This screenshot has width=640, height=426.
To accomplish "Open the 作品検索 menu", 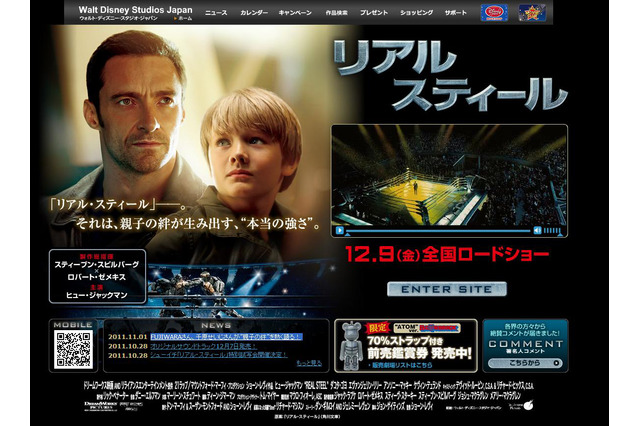I will (336, 13).
